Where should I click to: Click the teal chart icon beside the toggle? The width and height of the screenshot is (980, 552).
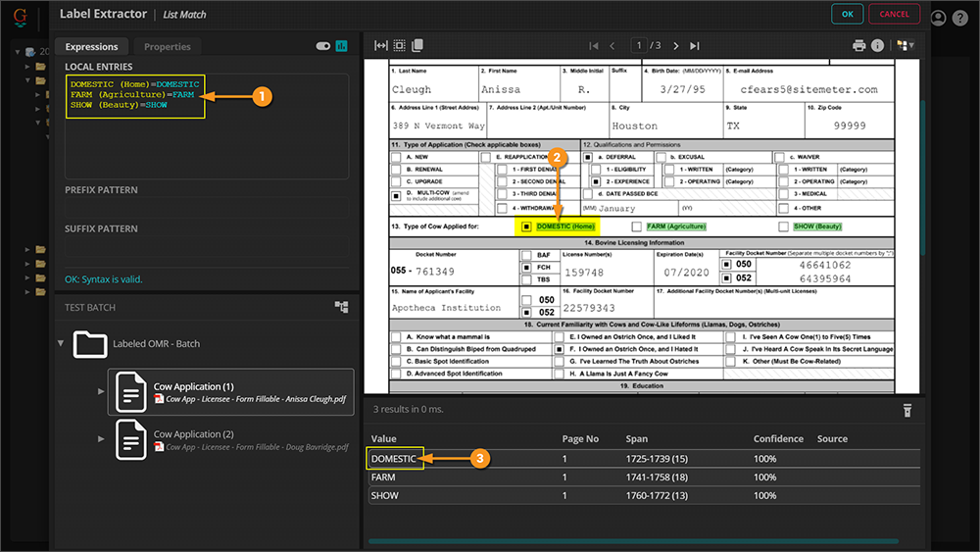(342, 46)
